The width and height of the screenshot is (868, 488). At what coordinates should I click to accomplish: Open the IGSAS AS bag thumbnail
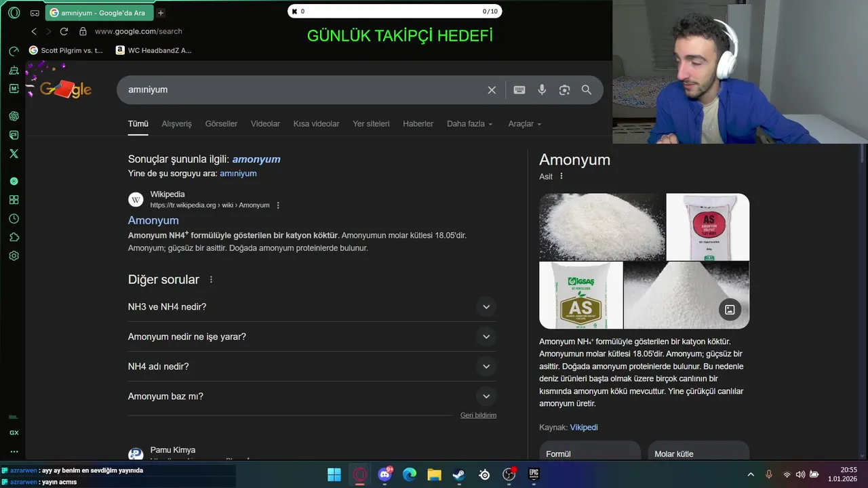[x=580, y=296]
